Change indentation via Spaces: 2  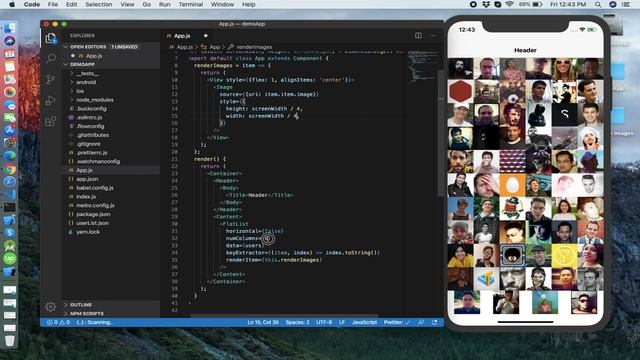(297, 322)
